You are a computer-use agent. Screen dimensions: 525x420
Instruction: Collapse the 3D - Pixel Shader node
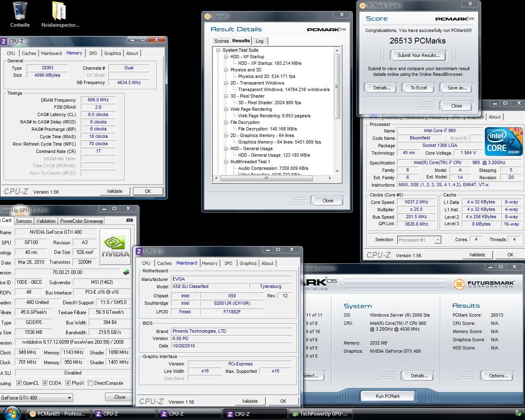pos(226,96)
